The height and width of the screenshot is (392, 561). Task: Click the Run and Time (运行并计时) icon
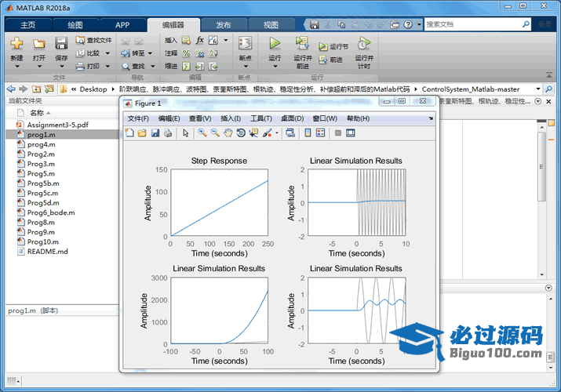click(364, 43)
